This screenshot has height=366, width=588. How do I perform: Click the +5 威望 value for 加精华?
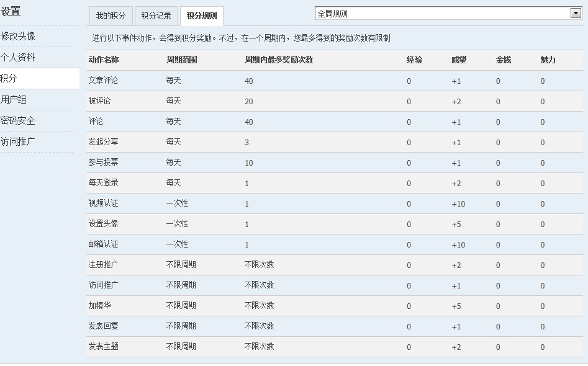pos(456,306)
